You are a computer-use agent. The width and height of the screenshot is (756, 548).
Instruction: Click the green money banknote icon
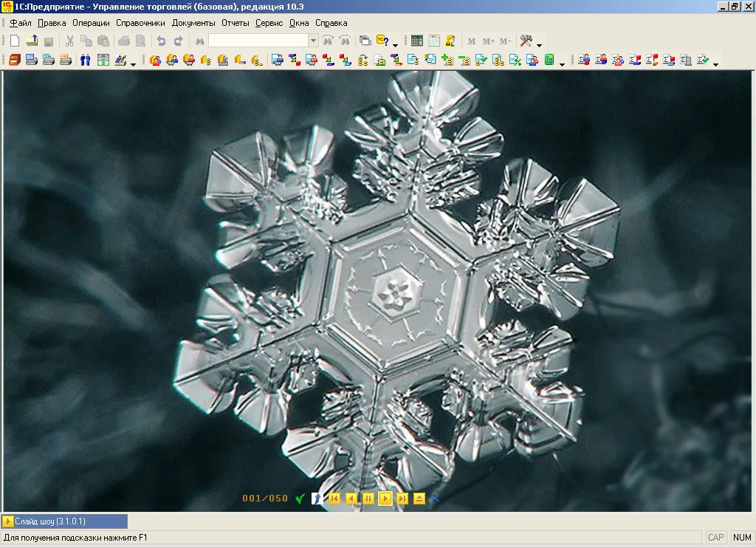pyautogui.click(x=103, y=60)
